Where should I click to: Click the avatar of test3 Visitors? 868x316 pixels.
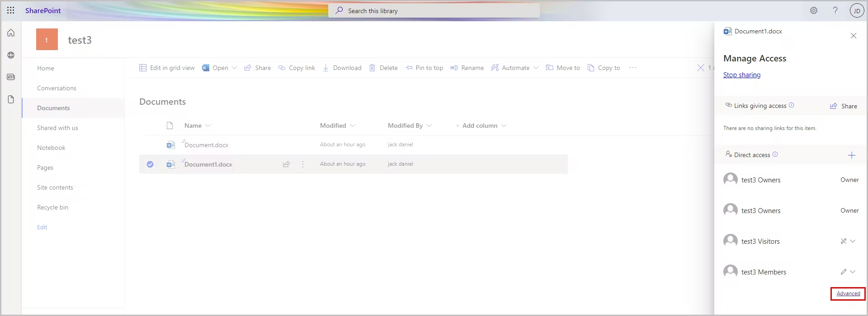[731, 241]
